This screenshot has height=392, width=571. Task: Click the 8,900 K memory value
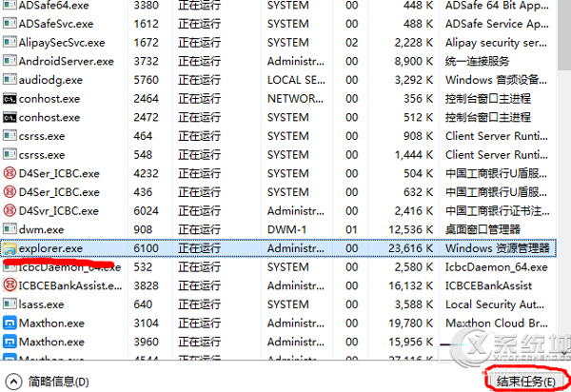(414, 61)
